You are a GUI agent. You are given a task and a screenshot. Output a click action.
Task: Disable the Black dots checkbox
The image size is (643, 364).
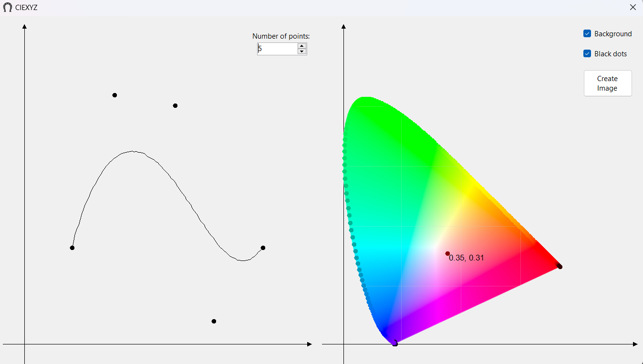tap(587, 53)
